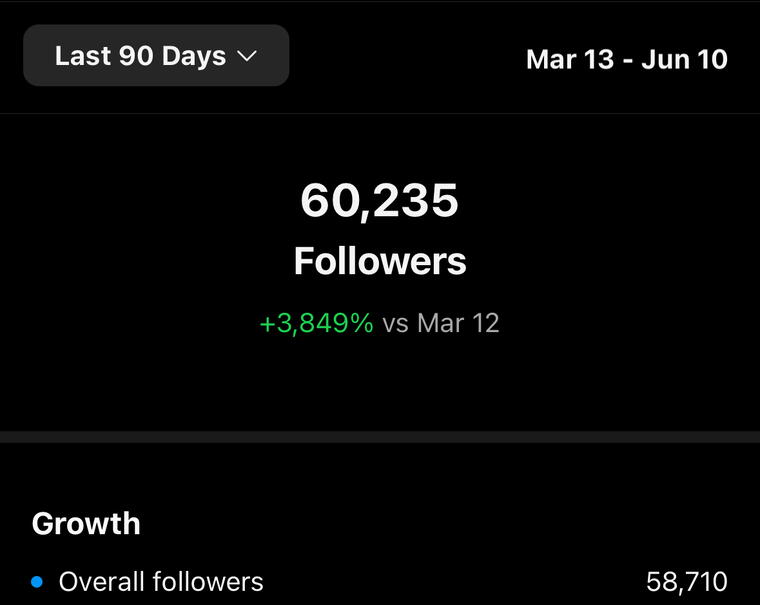Tap the 60,235 follower count
This screenshot has width=760, height=605.
(x=380, y=200)
